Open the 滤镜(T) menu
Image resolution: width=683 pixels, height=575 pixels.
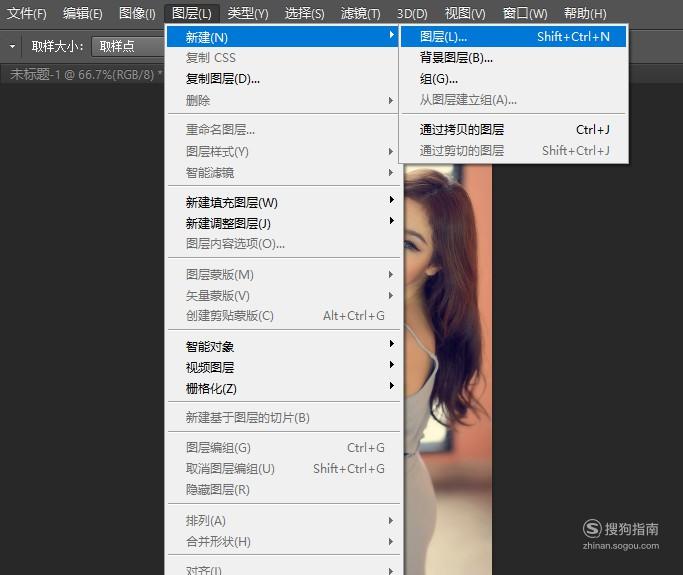pyautogui.click(x=361, y=14)
